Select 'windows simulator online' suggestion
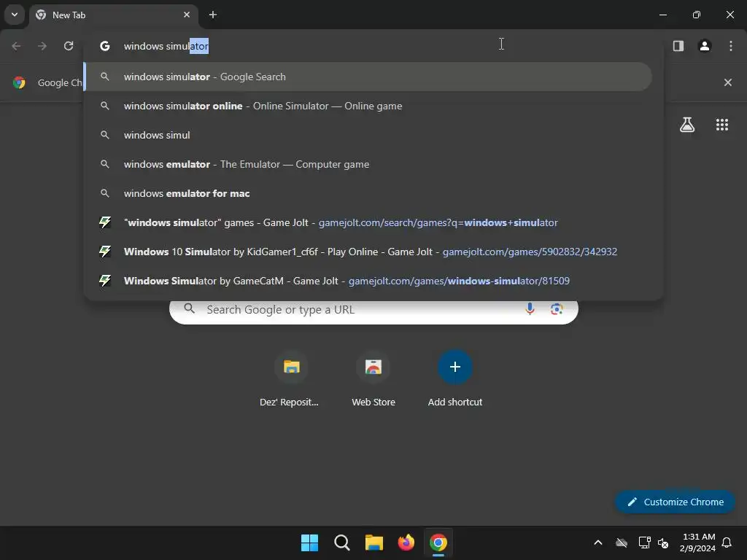 tap(368, 106)
